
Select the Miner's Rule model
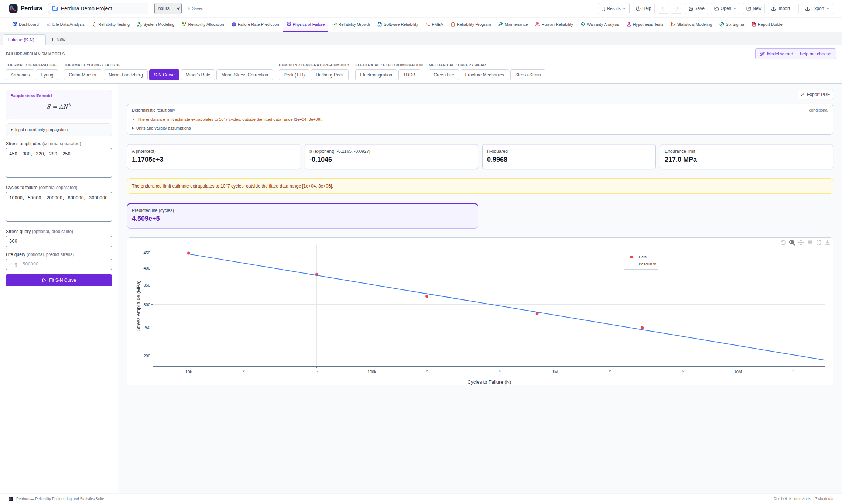[x=198, y=75]
